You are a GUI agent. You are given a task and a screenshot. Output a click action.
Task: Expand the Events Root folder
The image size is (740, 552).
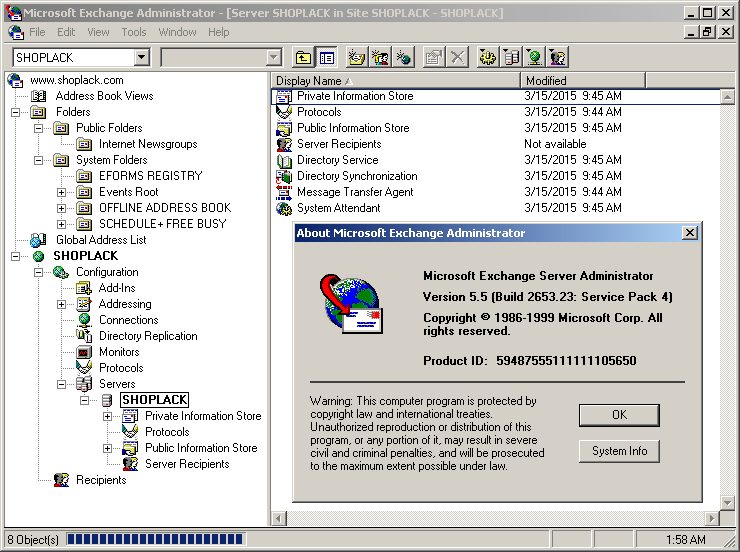click(x=61, y=192)
